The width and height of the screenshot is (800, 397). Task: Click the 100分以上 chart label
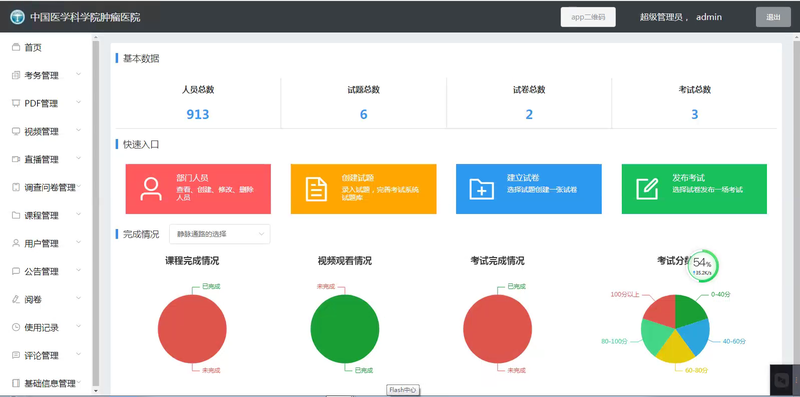pos(624,294)
